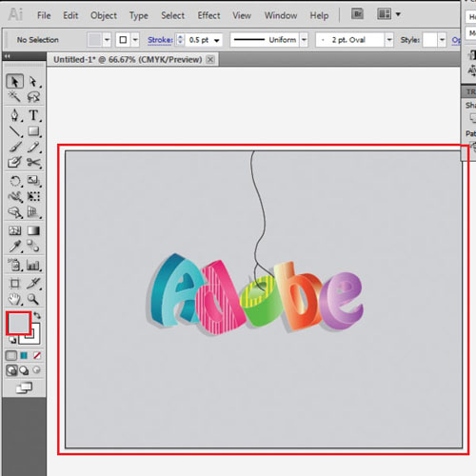Image resolution: width=476 pixels, height=476 pixels.
Task: Choose the Scissors tool
Action: [33, 162]
